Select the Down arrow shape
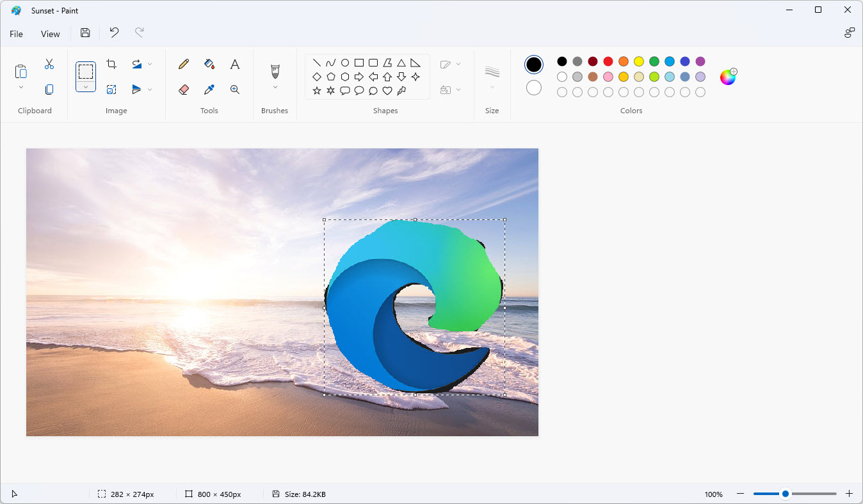 401,77
